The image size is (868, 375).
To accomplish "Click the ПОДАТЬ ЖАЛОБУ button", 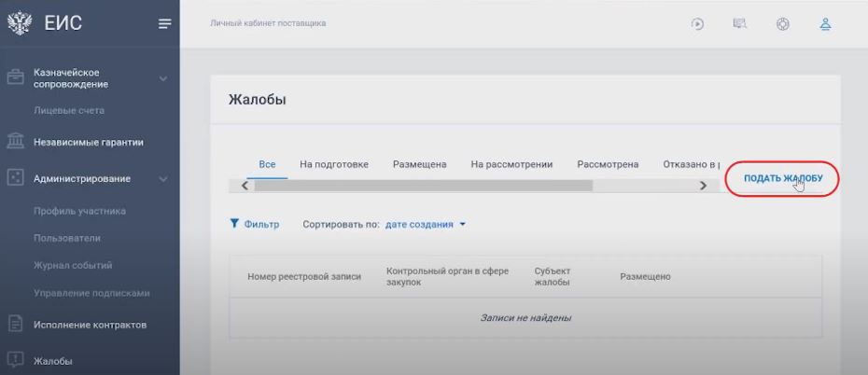I will tap(783, 179).
